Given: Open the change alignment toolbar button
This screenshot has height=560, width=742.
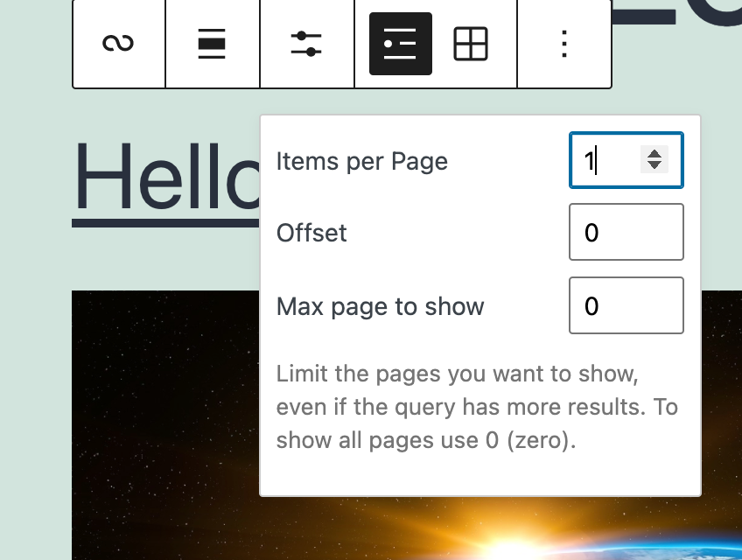Looking at the screenshot, I should (212, 44).
